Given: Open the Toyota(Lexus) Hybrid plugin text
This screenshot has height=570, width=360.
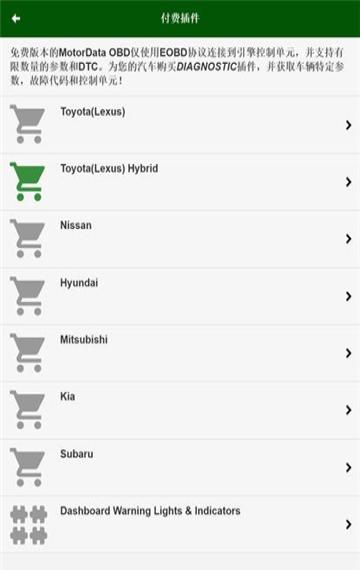Looking at the screenshot, I should (109, 168).
